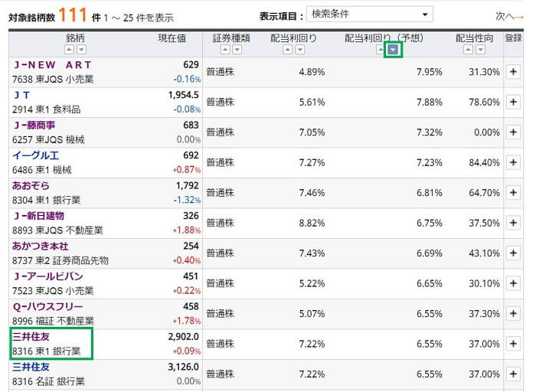Add 三井住友 名証 row to watchlist
The height and width of the screenshot is (392, 536).
tap(513, 374)
